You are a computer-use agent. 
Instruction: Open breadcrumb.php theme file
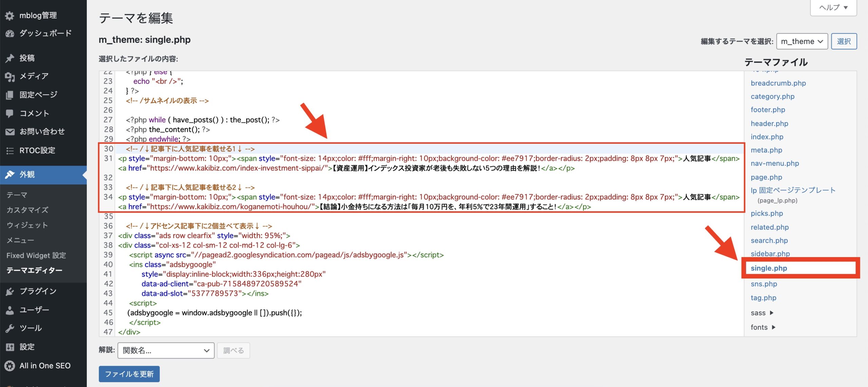778,83
